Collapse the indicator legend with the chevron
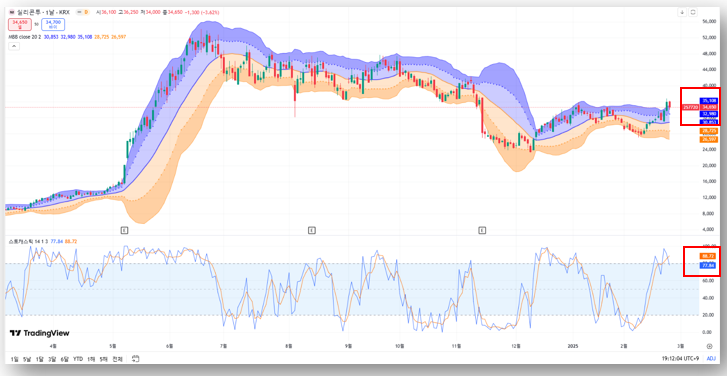Screen dimensions: 727x376 pyautogui.click(x=14, y=46)
